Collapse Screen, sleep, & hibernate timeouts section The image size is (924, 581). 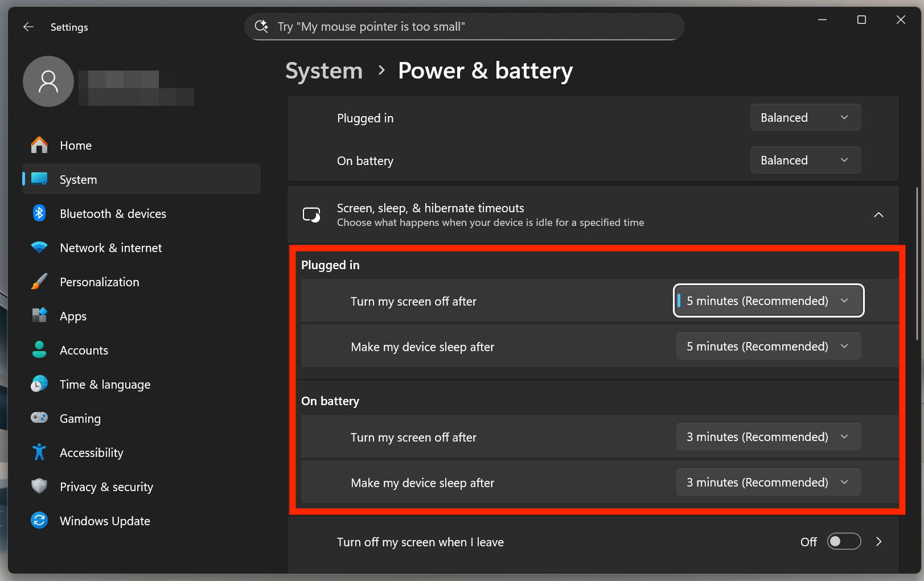click(878, 215)
